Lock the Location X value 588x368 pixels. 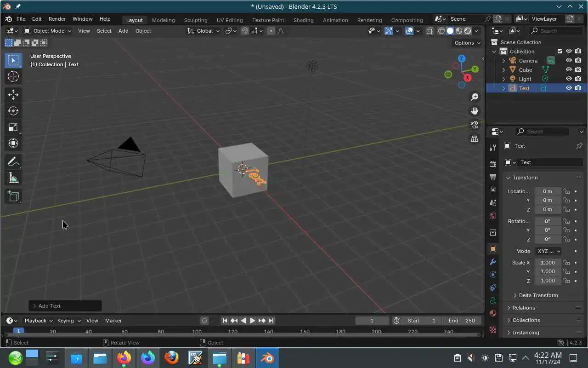(x=566, y=191)
